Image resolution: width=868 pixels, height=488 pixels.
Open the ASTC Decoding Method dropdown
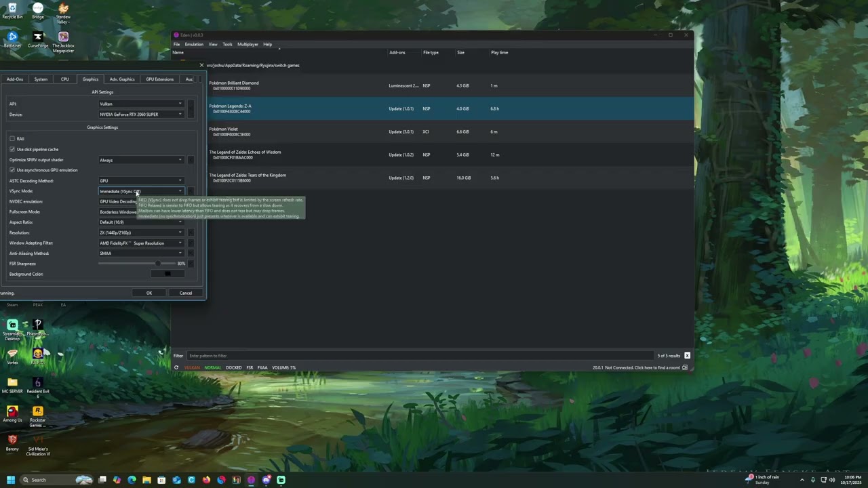tap(141, 181)
